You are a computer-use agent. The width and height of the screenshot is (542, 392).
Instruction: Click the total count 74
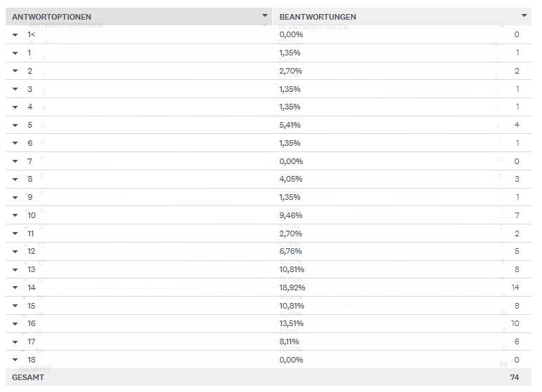515,377
